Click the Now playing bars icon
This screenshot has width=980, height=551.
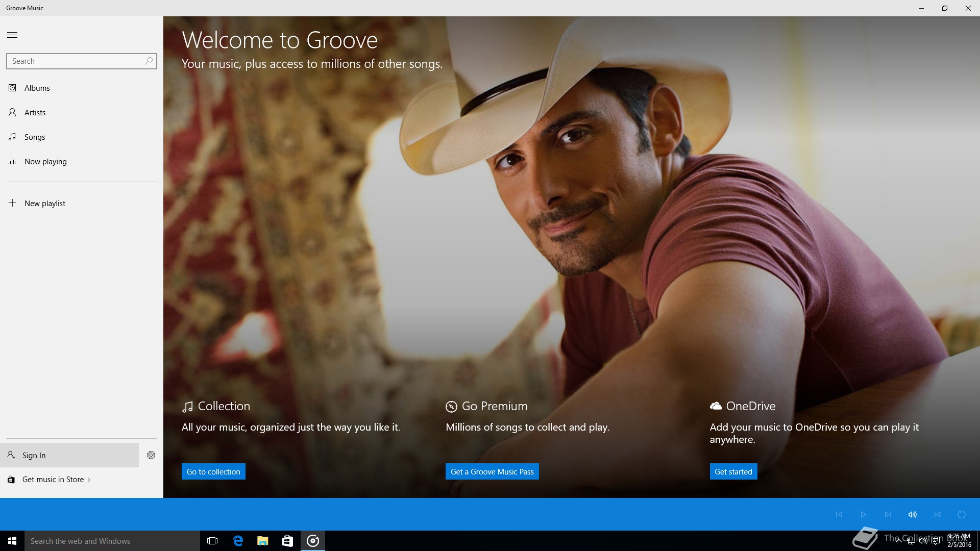click(12, 161)
